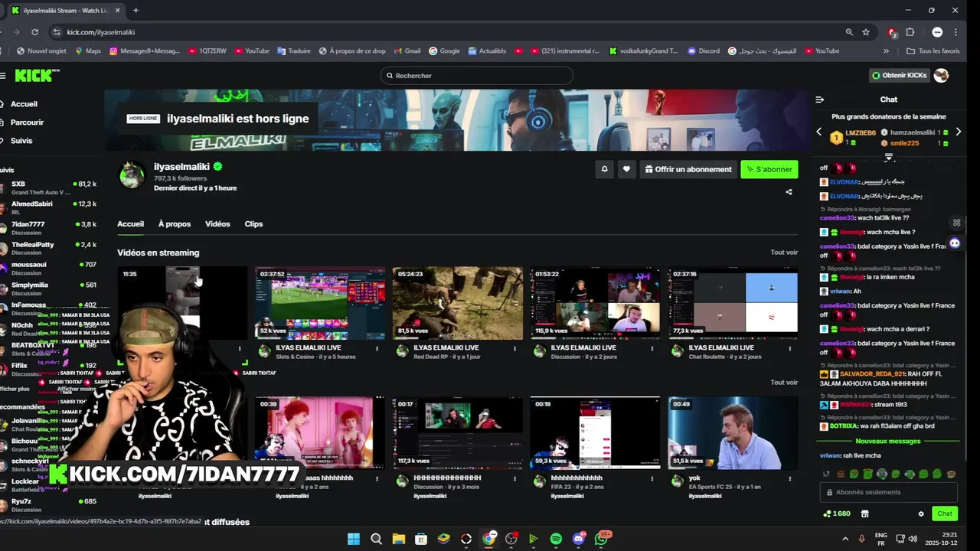Open WhatsApp from the taskbar
Screen dimensions: 980x551
tap(602, 539)
